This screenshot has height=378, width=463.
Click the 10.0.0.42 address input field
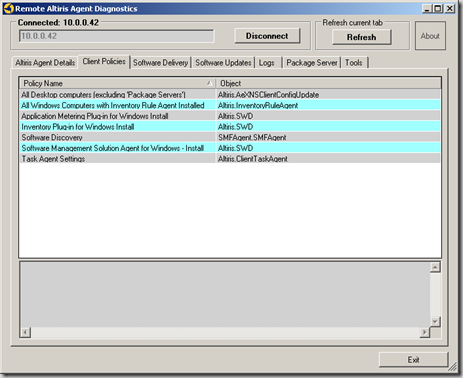click(116, 36)
